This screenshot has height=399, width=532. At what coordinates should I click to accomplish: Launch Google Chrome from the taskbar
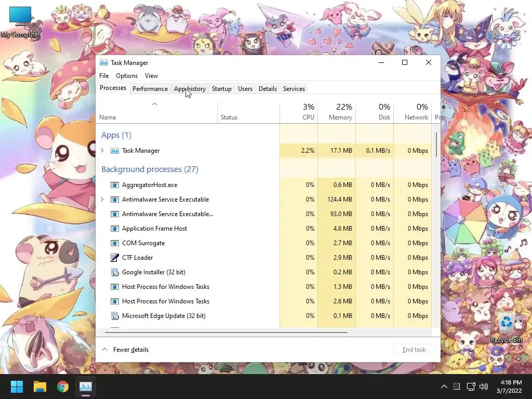click(63, 387)
